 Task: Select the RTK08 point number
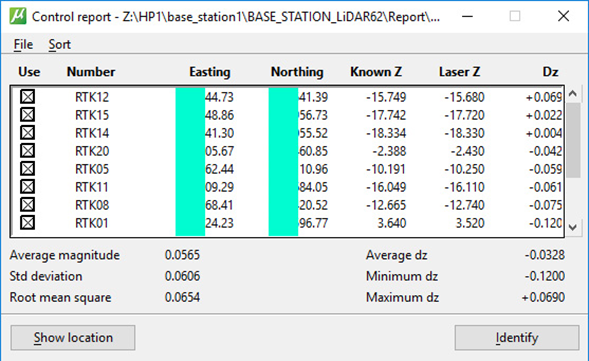pyautogui.click(x=92, y=205)
